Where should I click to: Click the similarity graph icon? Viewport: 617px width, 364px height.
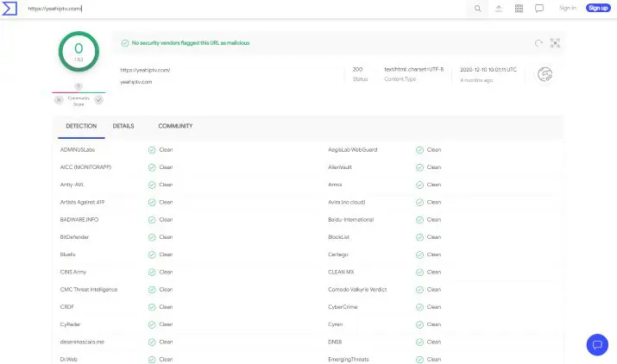point(555,43)
